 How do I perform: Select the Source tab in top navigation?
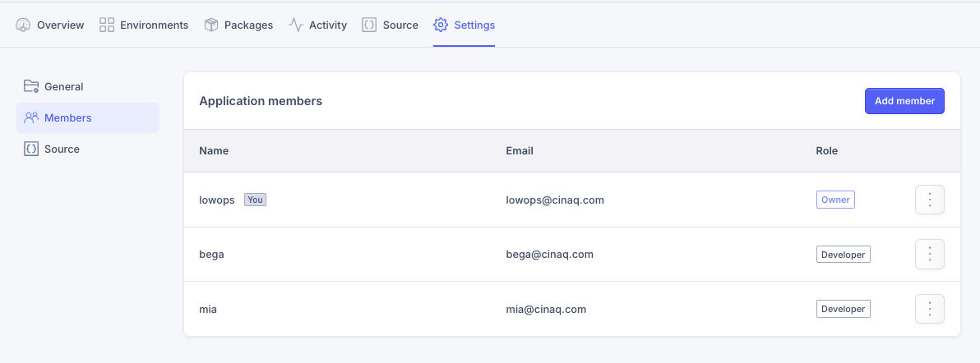(390, 25)
